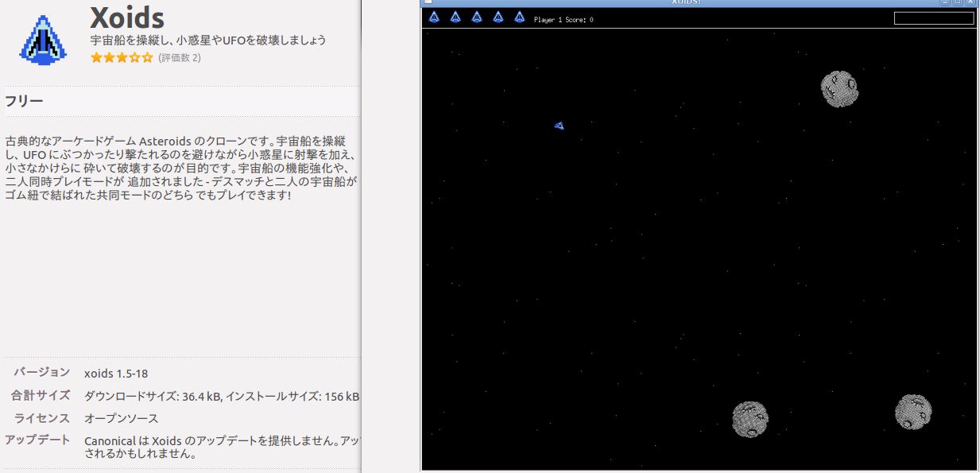This screenshot has width=980, height=473.
Task: Click the version value xoids 1.5-18
Action: [x=116, y=373]
